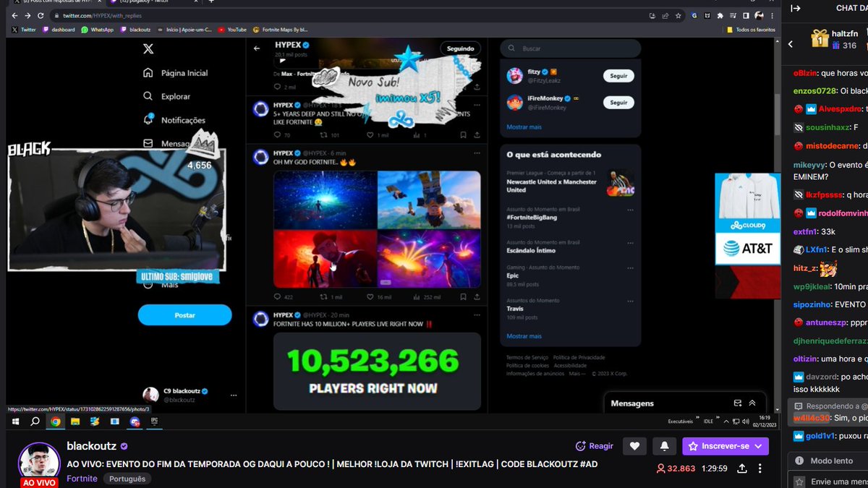
Task: Open the red Eminem image in post
Action: coord(325,259)
